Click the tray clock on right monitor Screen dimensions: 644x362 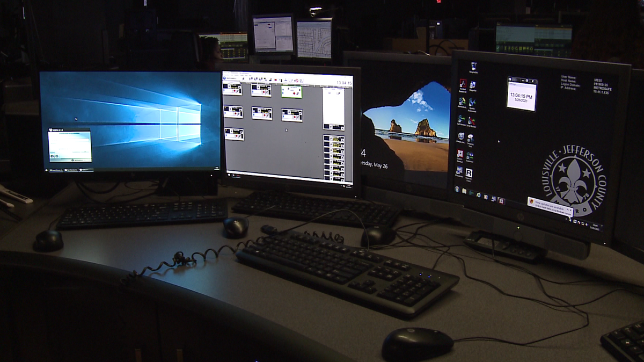coord(596,228)
